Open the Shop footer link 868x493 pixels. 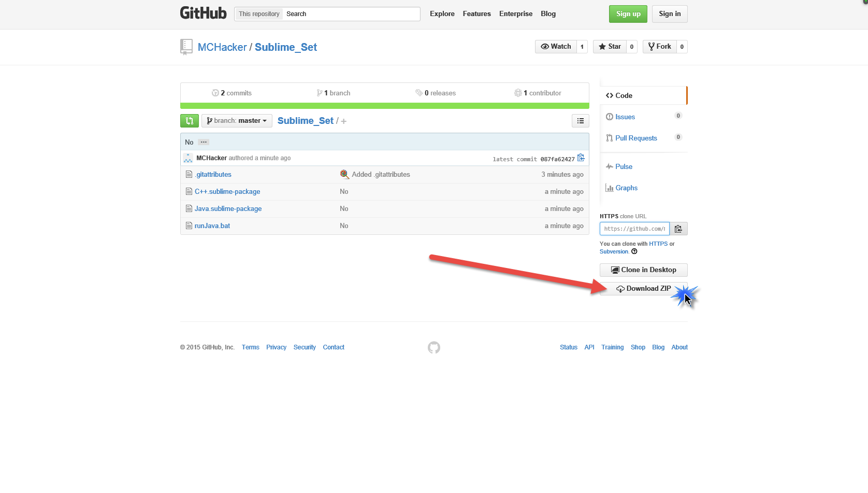click(638, 347)
